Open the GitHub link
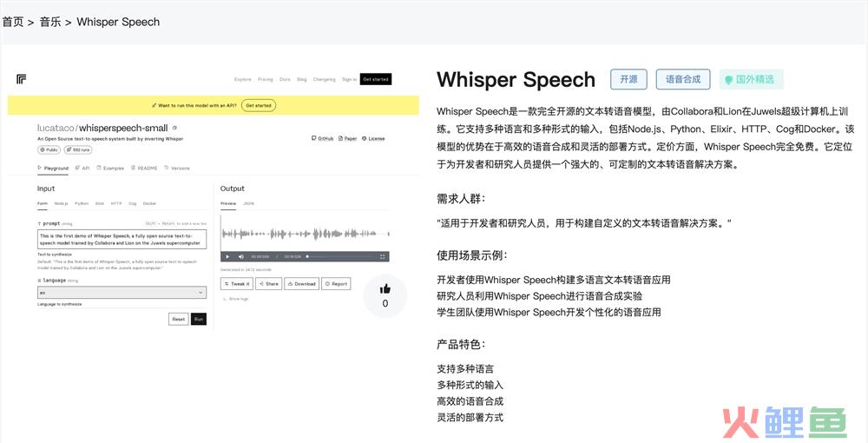This screenshot has width=868, height=443. pos(323,138)
